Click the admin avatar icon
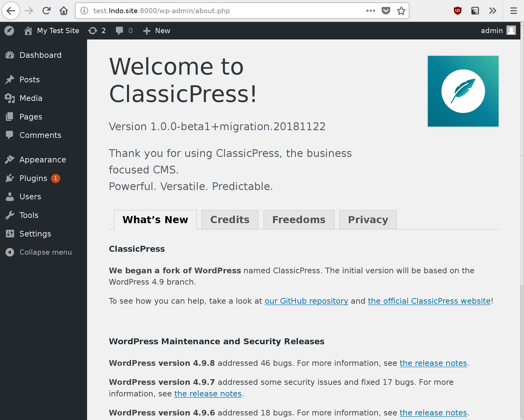The height and width of the screenshot is (420, 524). tap(511, 31)
